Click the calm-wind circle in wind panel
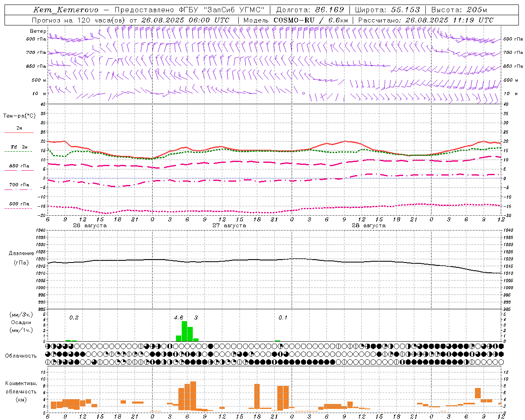The image size is (525, 420). pyautogui.click(x=304, y=94)
